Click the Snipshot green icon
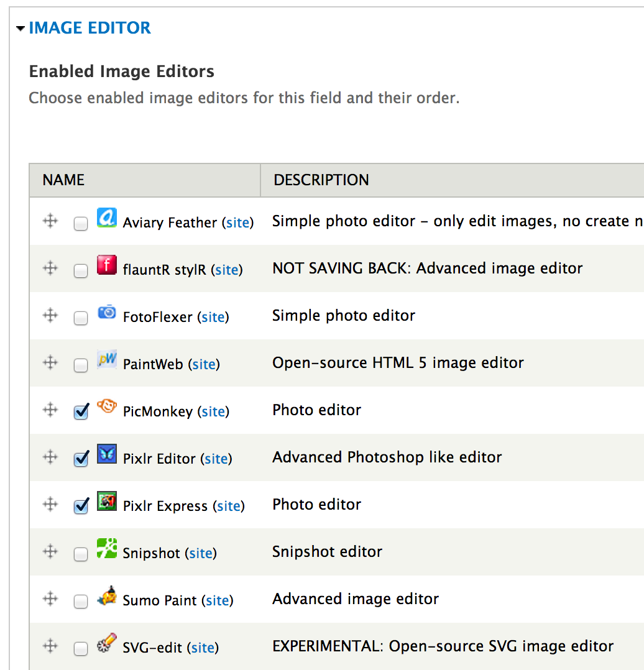 coord(107,548)
